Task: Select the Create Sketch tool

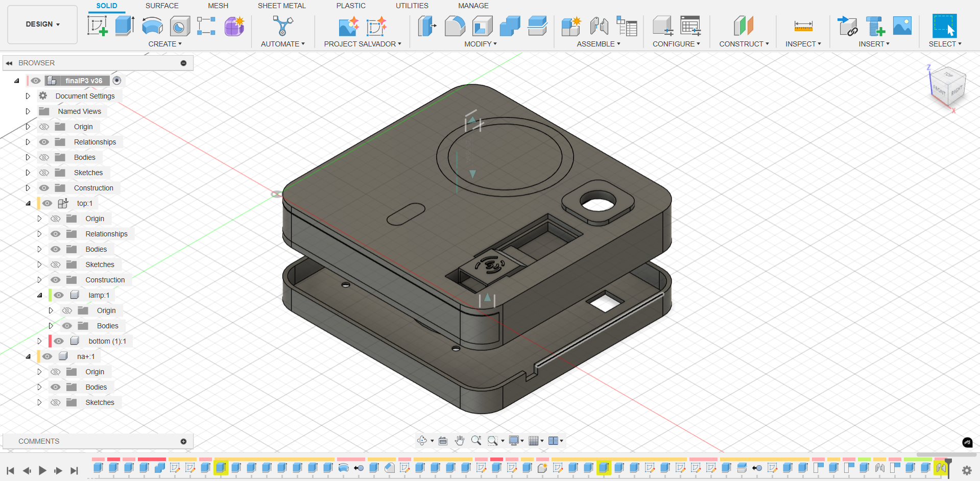Action: click(x=97, y=26)
